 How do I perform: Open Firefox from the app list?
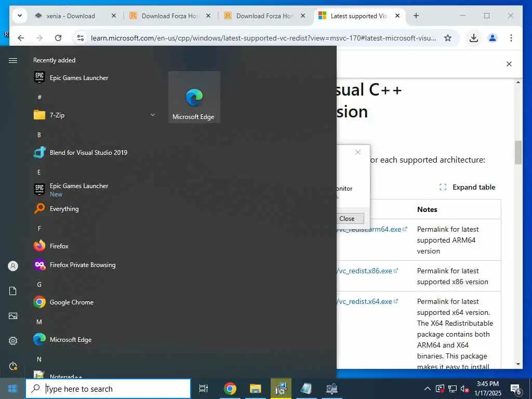51,246
